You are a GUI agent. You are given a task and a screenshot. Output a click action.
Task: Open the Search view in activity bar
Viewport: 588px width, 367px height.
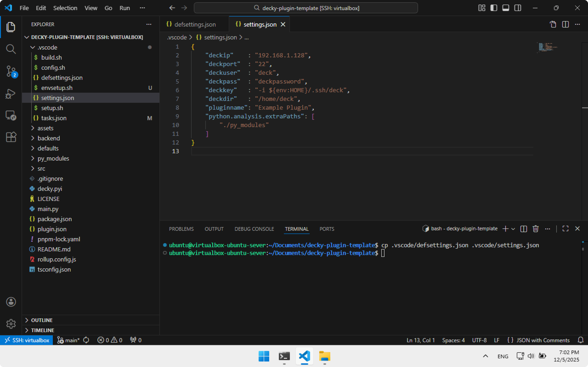pyautogui.click(x=11, y=49)
